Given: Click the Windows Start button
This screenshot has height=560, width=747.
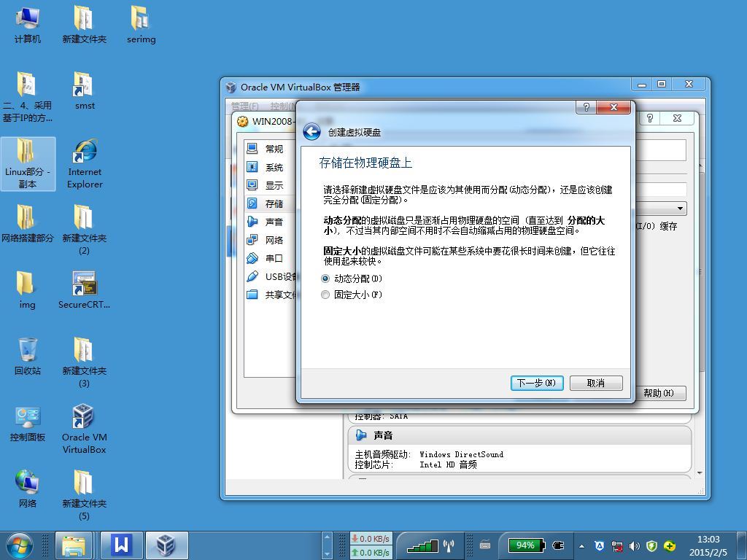Looking at the screenshot, I should [x=20, y=545].
